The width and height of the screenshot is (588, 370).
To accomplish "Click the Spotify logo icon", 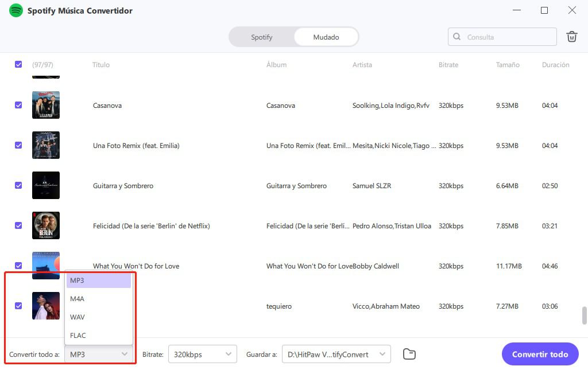I will (16, 10).
